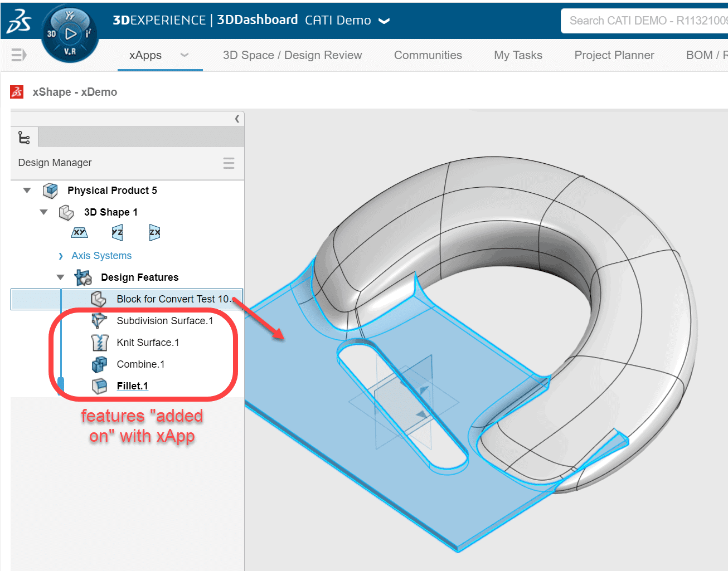This screenshot has height=571, width=728.
Task: Click the reference planes in the model
Action: click(x=404, y=401)
